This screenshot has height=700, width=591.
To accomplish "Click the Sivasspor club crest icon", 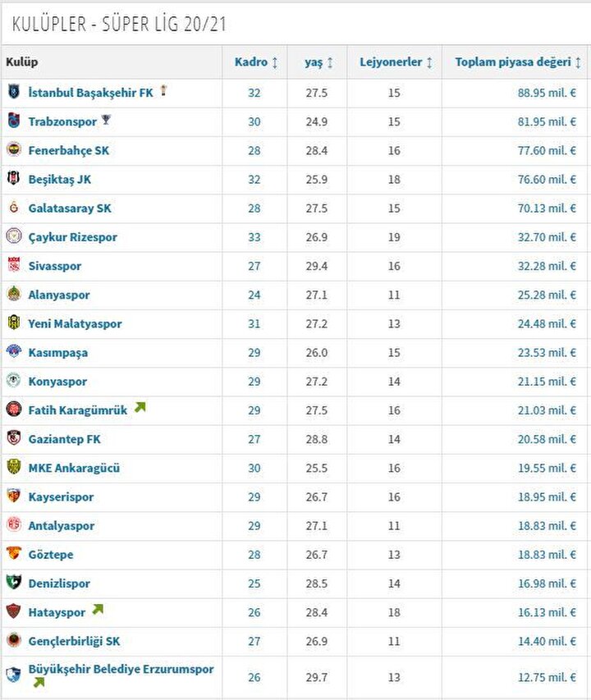I will pos(14,265).
